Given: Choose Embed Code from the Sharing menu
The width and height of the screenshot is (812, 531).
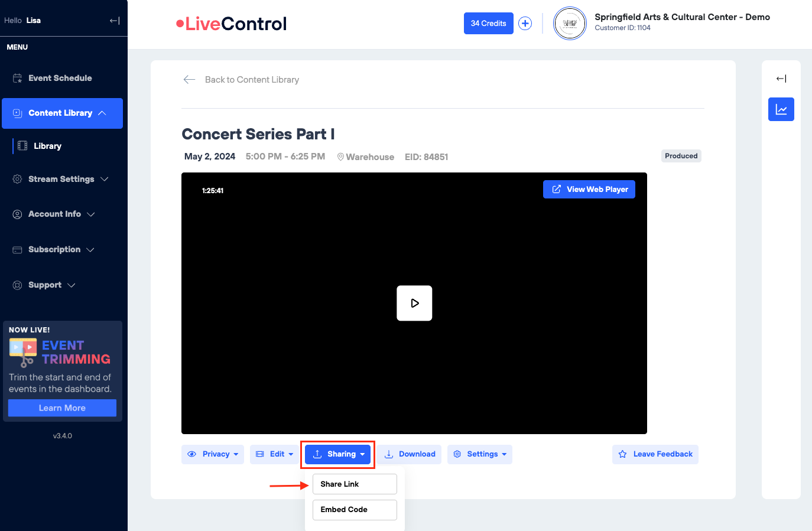Looking at the screenshot, I should coord(355,510).
